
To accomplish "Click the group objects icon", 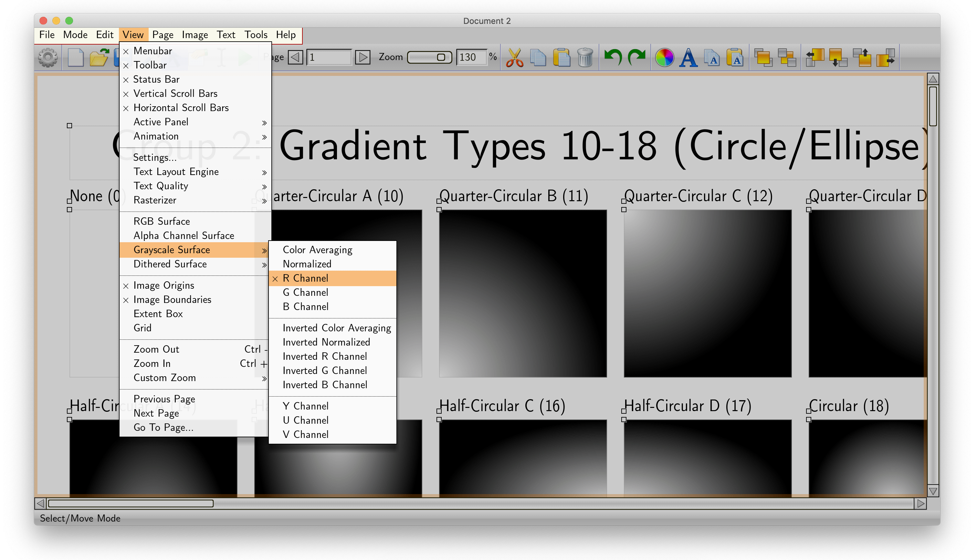I will [763, 58].
